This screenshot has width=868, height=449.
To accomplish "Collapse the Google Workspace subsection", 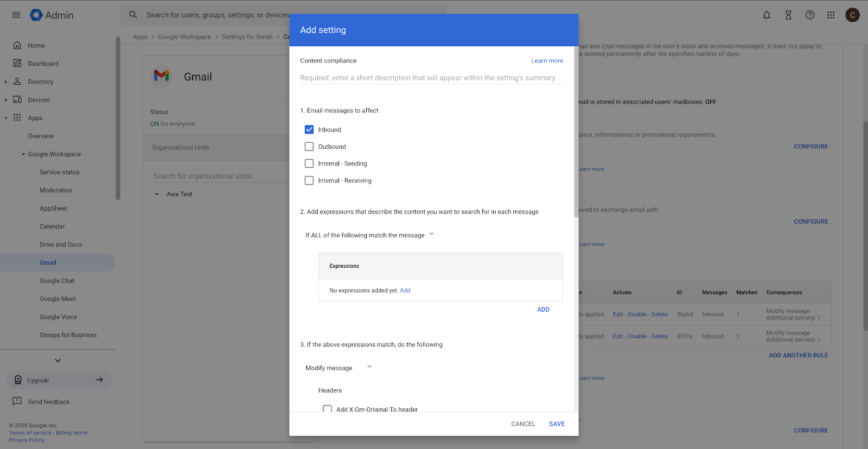I will coord(23,154).
